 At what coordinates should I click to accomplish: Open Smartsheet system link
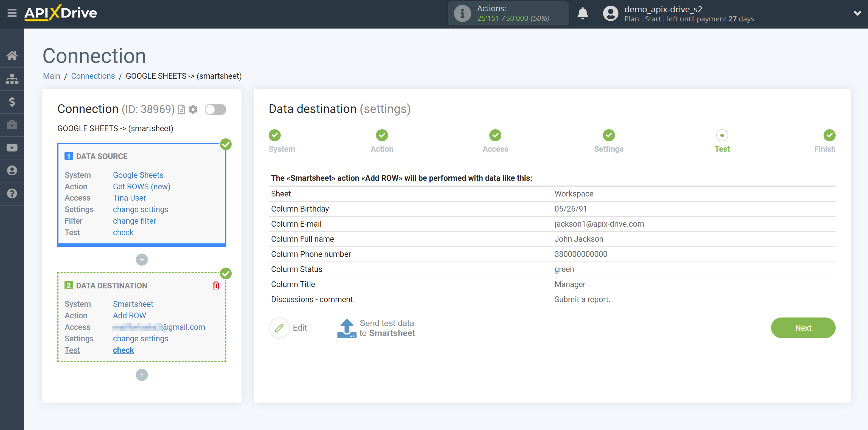coord(133,304)
